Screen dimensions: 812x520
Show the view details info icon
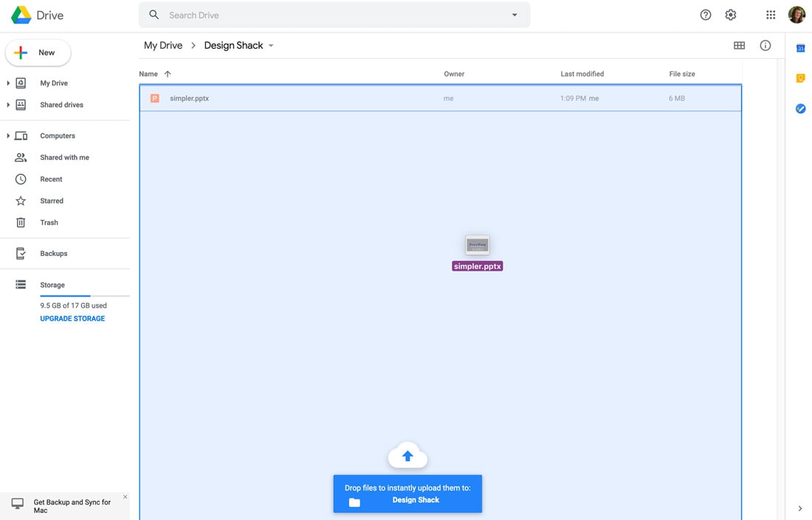[x=765, y=46]
